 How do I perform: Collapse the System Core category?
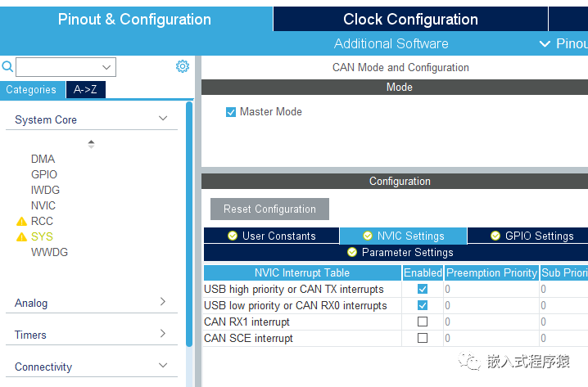tap(163, 119)
